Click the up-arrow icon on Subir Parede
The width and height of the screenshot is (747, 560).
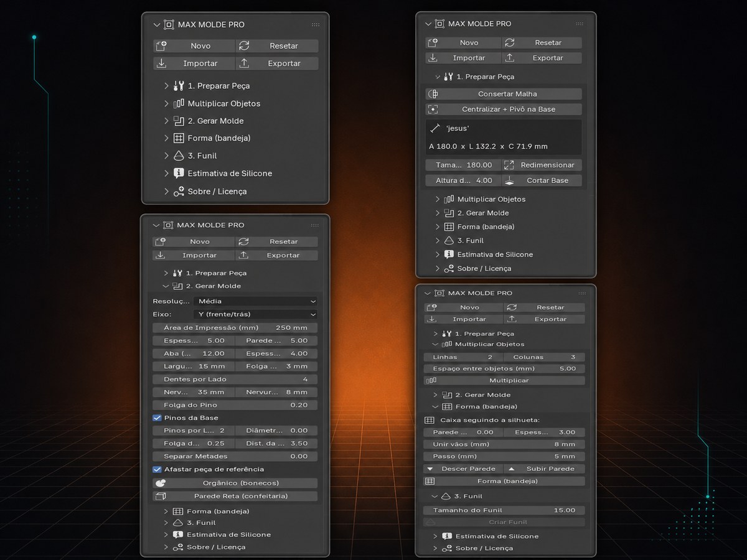512,469
